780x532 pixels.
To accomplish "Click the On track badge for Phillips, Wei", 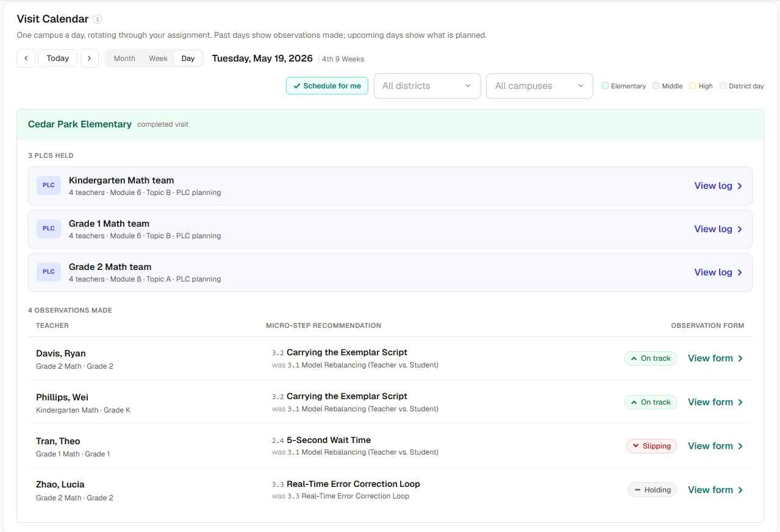I will click(x=650, y=402).
